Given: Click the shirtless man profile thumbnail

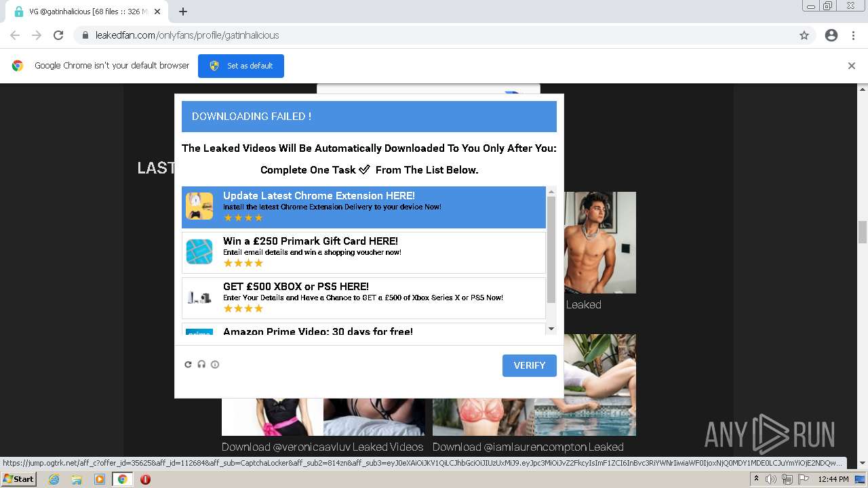Looking at the screenshot, I should coord(600,243).
